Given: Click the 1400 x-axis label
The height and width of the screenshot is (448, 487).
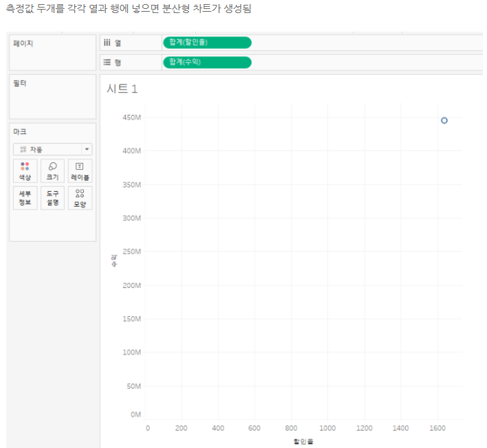Looking at the screenshot, I should click(400, 428).
